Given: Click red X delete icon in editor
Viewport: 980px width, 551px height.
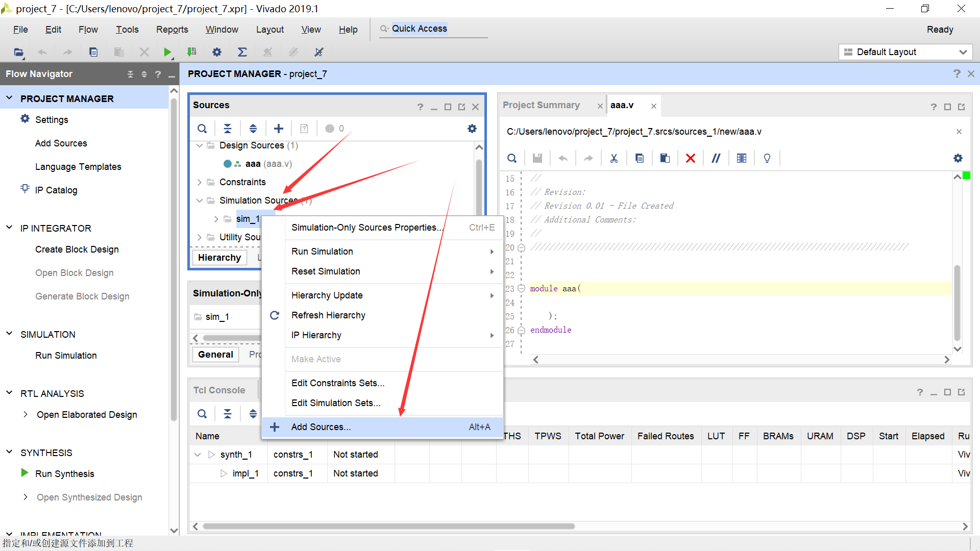Looking at the screenshot, I should click(x=690, y=158).
